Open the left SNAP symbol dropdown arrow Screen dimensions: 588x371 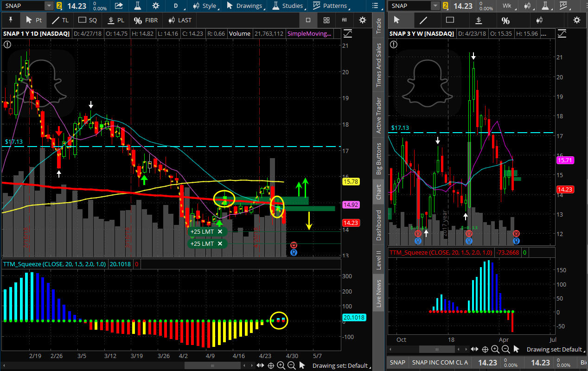(x=49, y=6)
